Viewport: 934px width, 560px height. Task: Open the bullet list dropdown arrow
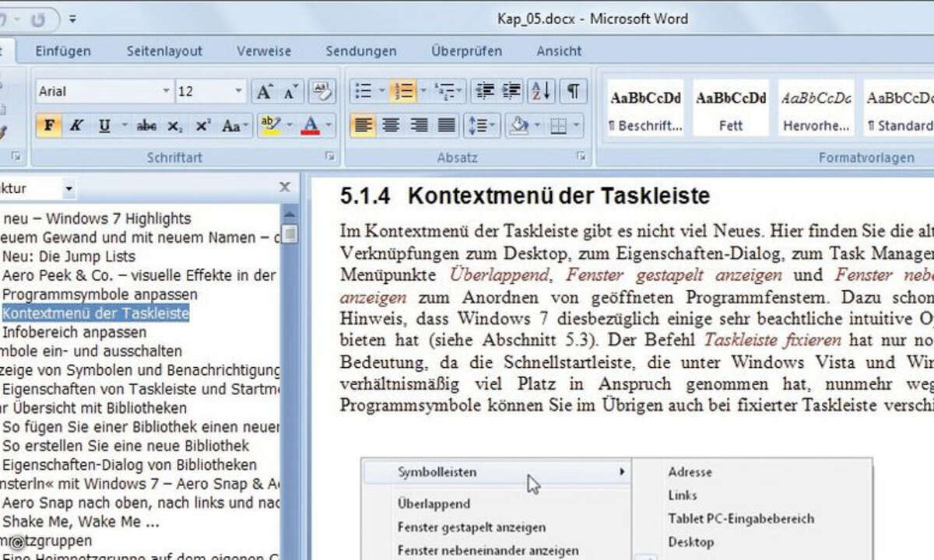[382, 91]
